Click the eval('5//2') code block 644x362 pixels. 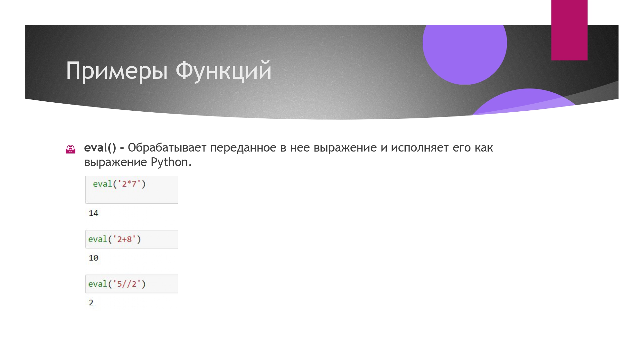click(x=131, y=283)
